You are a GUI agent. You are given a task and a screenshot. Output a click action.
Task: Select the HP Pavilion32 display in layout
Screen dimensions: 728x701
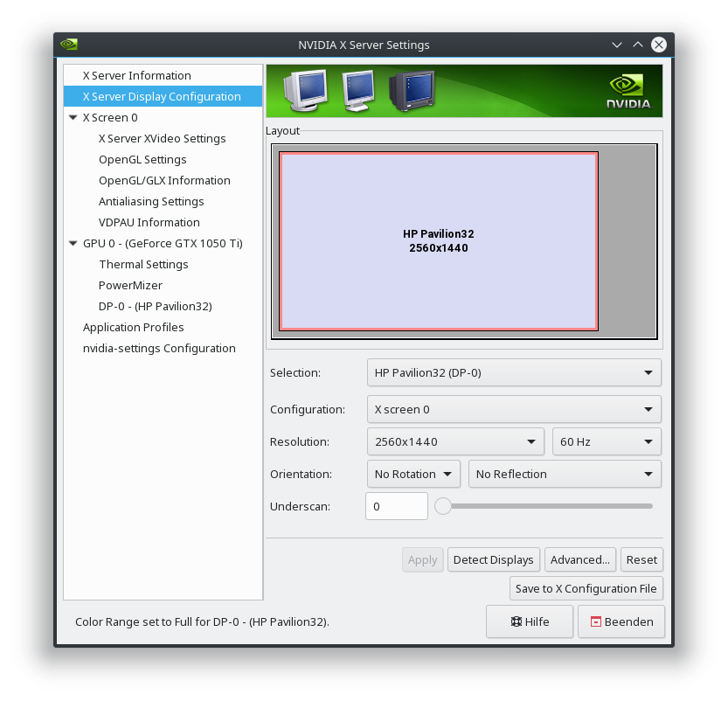439,241
